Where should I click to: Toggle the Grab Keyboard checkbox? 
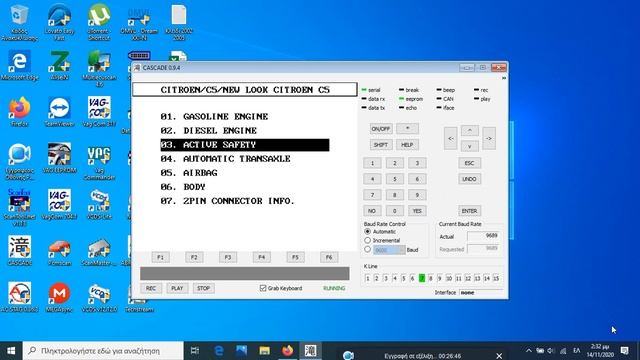click(x=262, y=288)
